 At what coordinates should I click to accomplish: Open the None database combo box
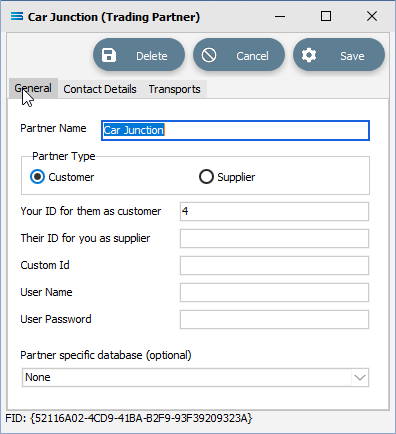click(x=195, y=378)
